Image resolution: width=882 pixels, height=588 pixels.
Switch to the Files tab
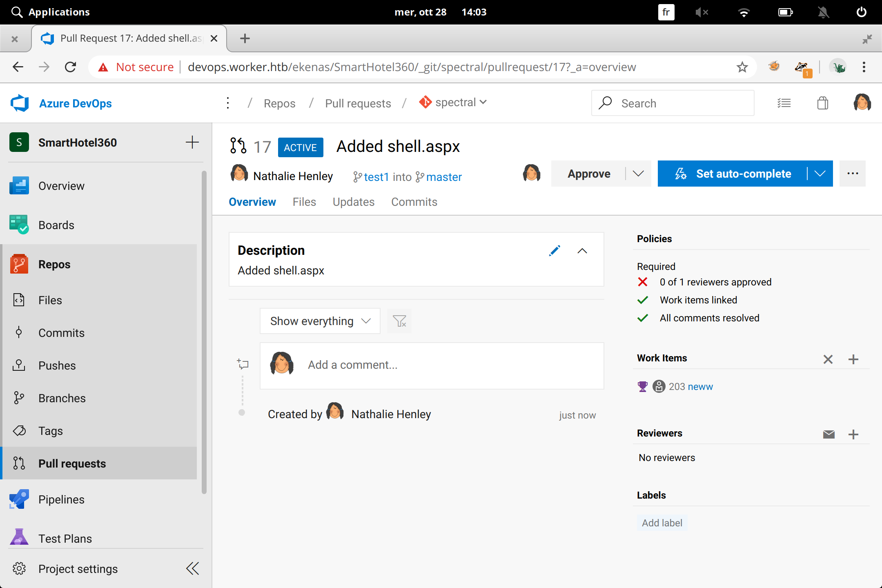(x=304, y=202)
